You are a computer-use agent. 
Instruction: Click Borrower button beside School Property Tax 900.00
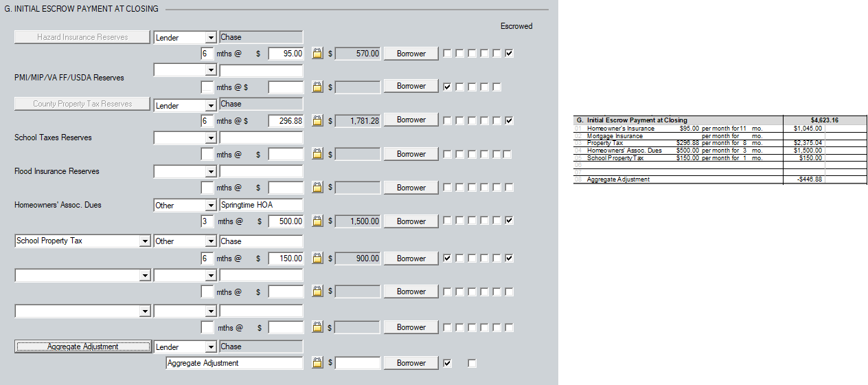[411, 258]
